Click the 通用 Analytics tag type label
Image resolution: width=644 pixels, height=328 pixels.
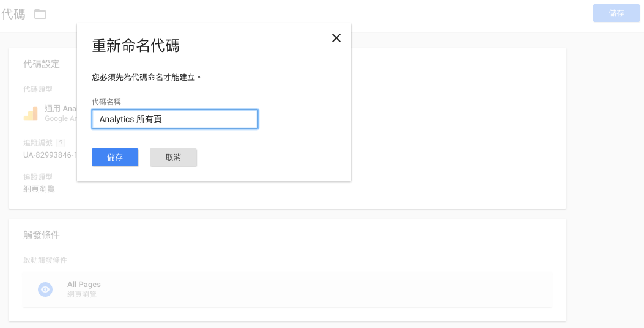(x=61, y=108)
